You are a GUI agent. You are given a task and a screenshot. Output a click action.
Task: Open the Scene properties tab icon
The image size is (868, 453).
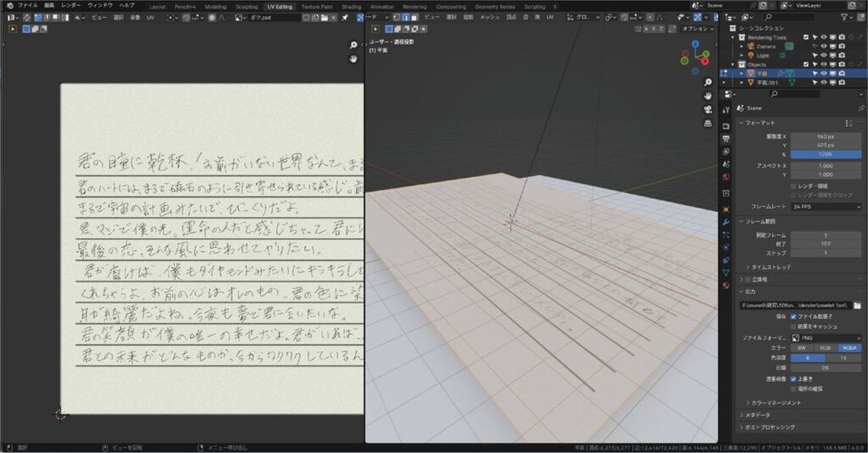tap(726, 164)
